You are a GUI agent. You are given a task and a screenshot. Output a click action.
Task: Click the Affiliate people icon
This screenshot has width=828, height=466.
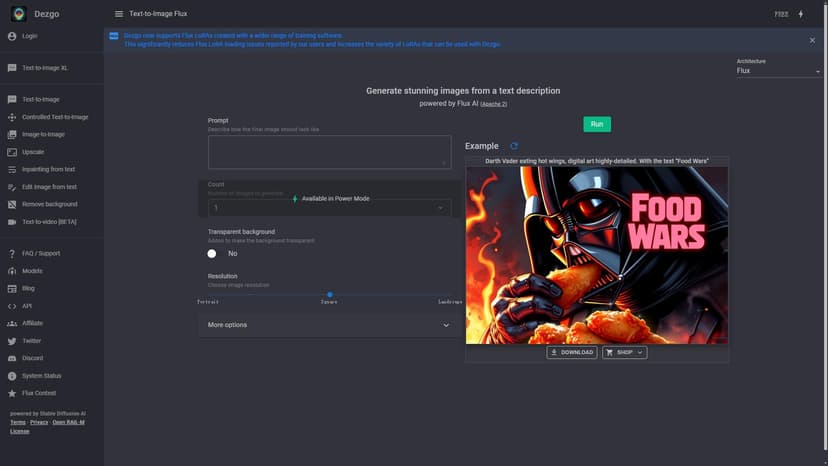tap(12, 323)
